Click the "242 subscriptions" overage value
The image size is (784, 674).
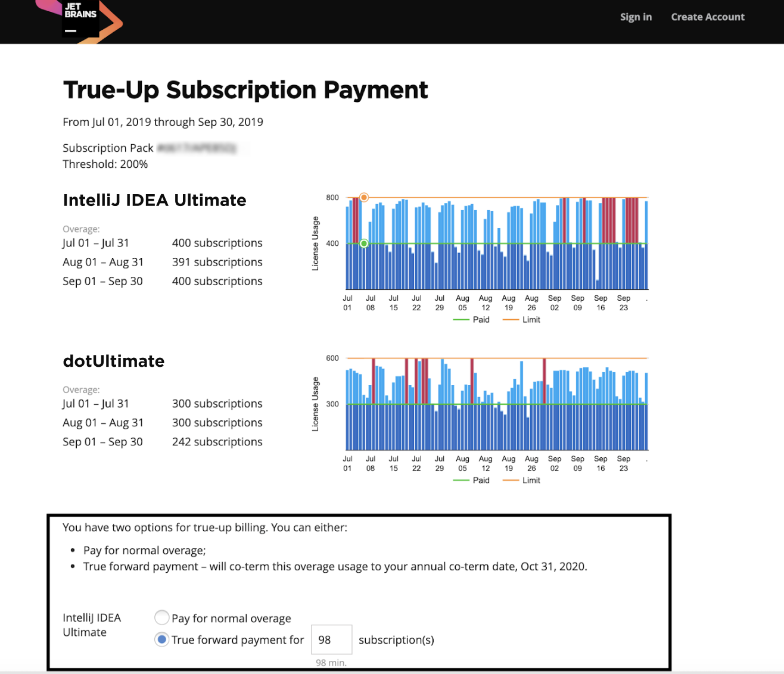tap(217, 442)
